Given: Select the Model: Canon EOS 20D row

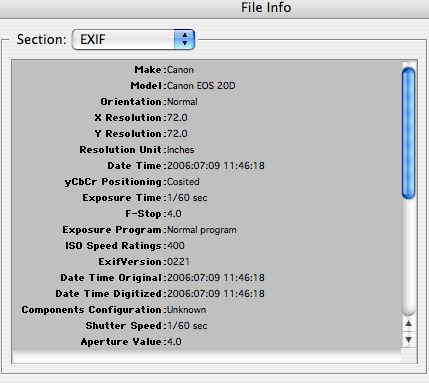Looking at the screenshot, I should click(206, 86).
